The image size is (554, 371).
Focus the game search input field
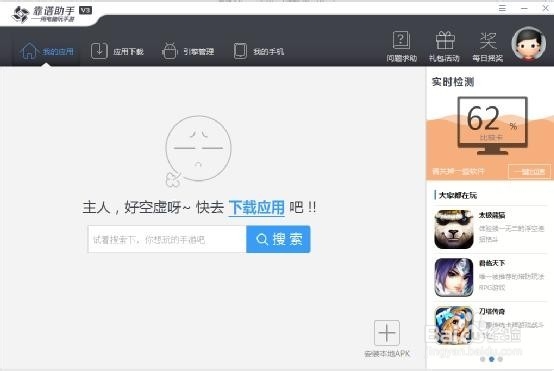coord(167,239)
